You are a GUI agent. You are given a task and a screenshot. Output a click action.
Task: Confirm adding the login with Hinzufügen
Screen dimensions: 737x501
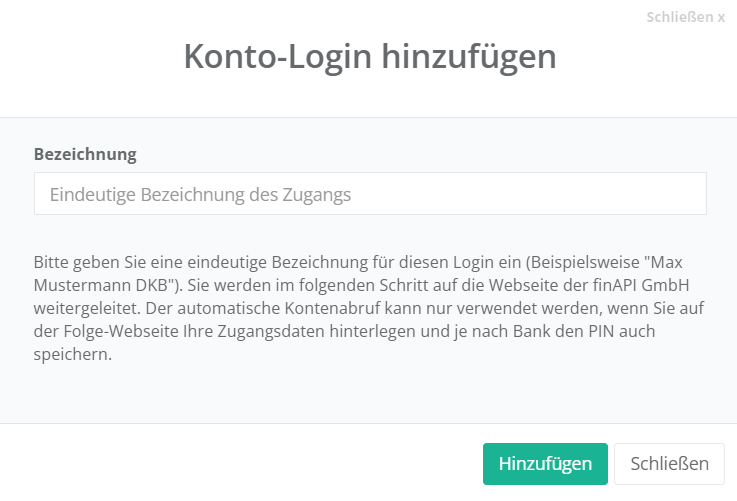[545, 464]
